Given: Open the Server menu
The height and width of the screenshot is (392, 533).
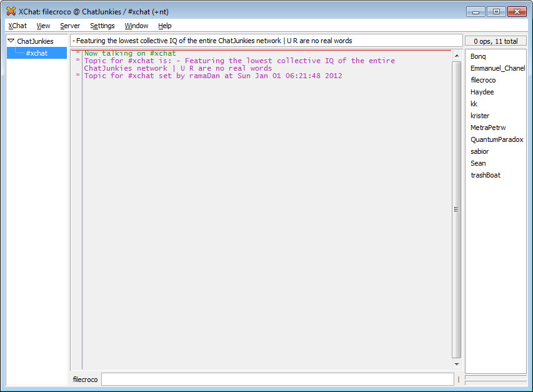Looking at the screenshot, I should (x=70, y=26).
